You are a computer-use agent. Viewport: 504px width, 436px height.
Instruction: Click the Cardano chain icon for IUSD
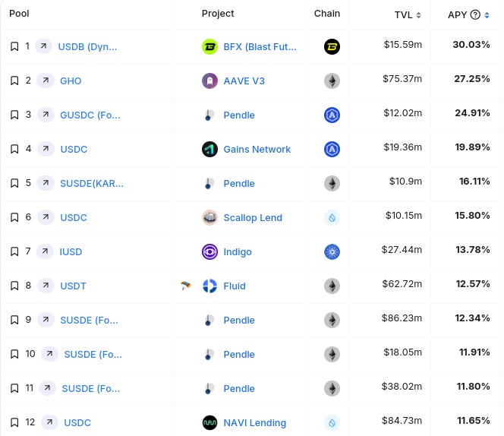(x=332, y=251)
